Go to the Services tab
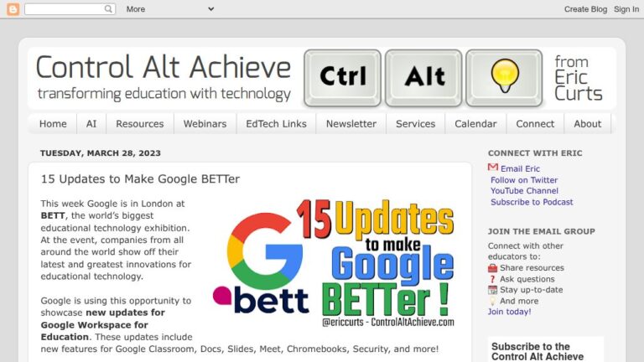644x362 pixels. [415, 124]
